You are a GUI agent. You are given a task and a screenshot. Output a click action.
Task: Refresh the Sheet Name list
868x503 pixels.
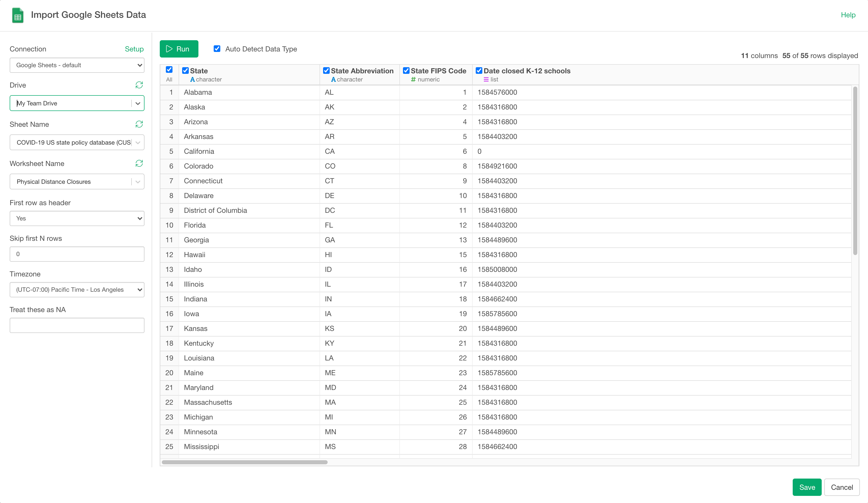coord(139,124)
